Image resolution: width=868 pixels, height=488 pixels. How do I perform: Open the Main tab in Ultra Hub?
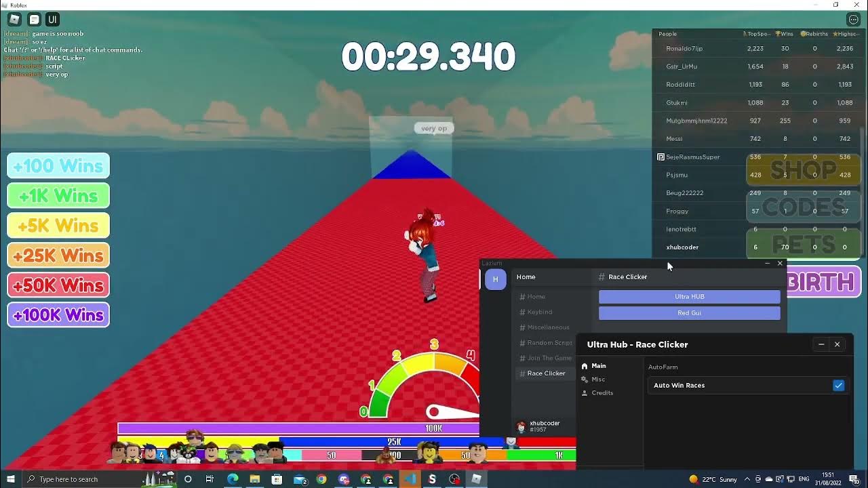[599, 366]
